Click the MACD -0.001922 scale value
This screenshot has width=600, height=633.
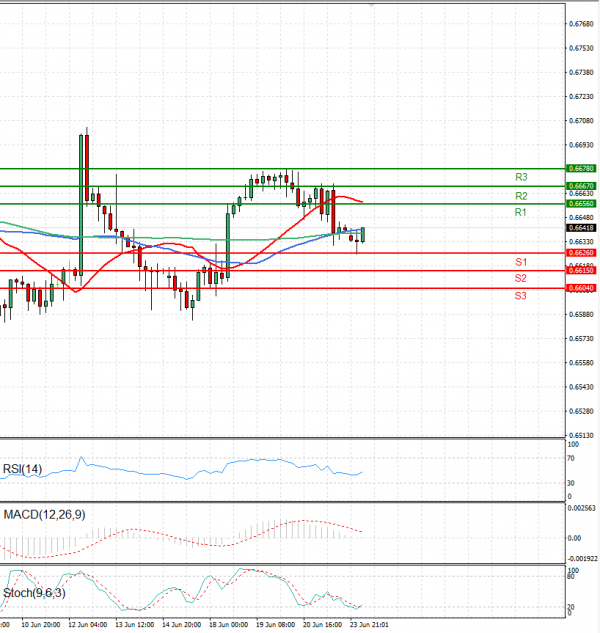582,559
